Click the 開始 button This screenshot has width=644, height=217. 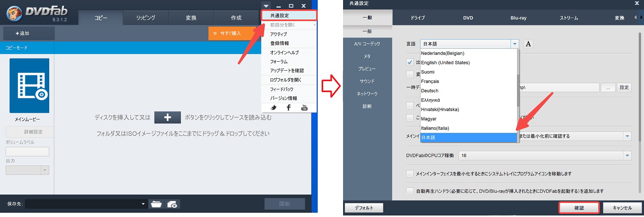click(x=284, y=204)
